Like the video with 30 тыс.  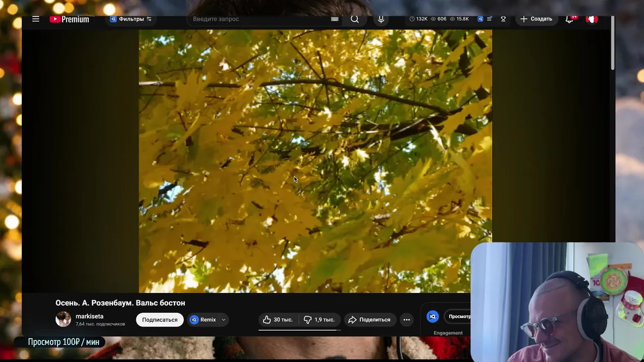(278, 320)
